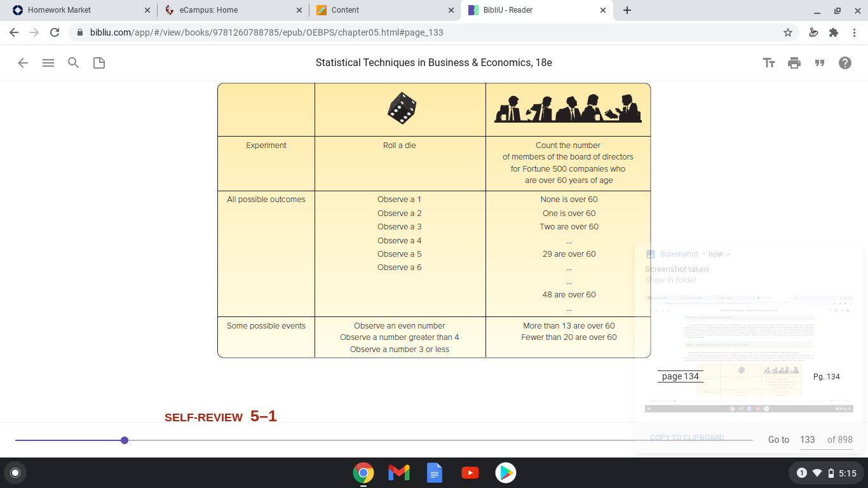Bookmark this page with the star
Viewport: 868px width, 488px height.
(788, 32)
